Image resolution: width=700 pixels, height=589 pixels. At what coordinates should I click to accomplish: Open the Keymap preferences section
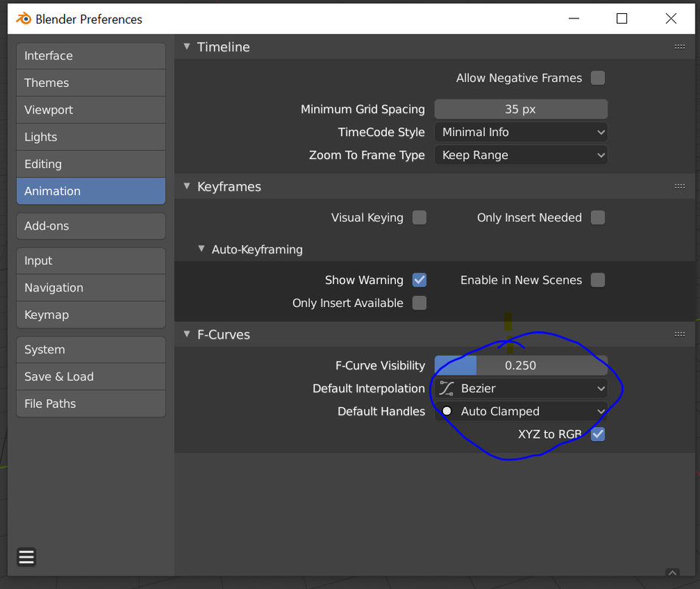[91, 315]
